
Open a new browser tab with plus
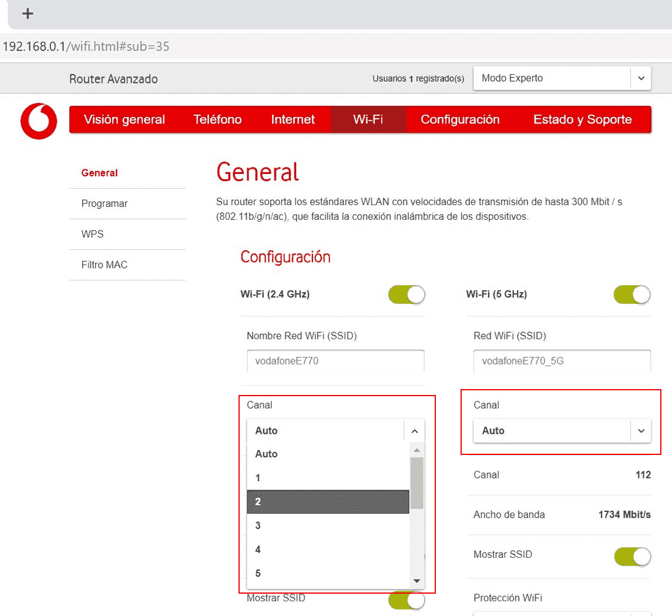(28, 14)
